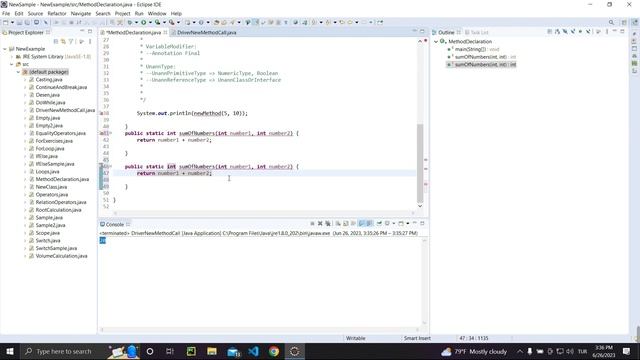Toggle Pin Console button
640x360 pixels.
379,224
